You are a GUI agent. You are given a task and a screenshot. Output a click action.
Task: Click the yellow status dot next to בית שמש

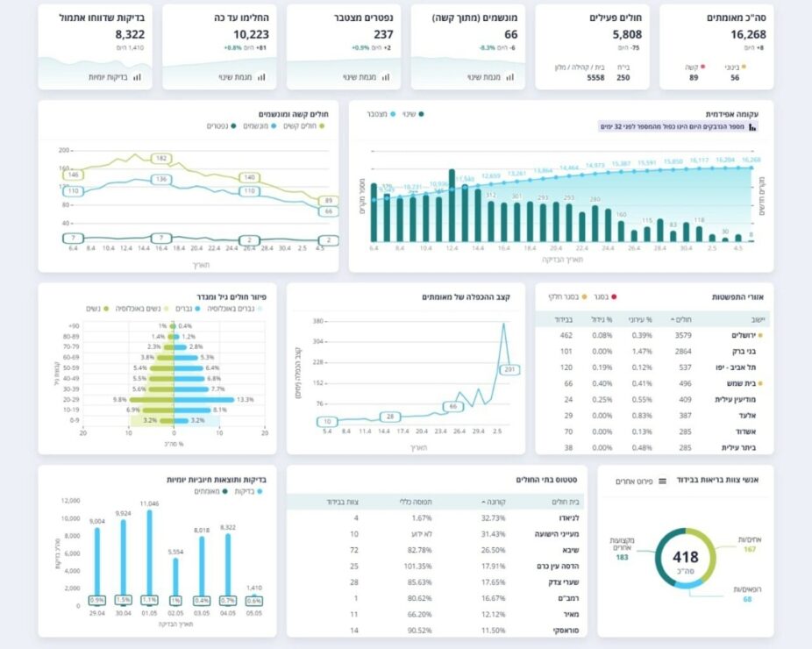tap(760, 383)
